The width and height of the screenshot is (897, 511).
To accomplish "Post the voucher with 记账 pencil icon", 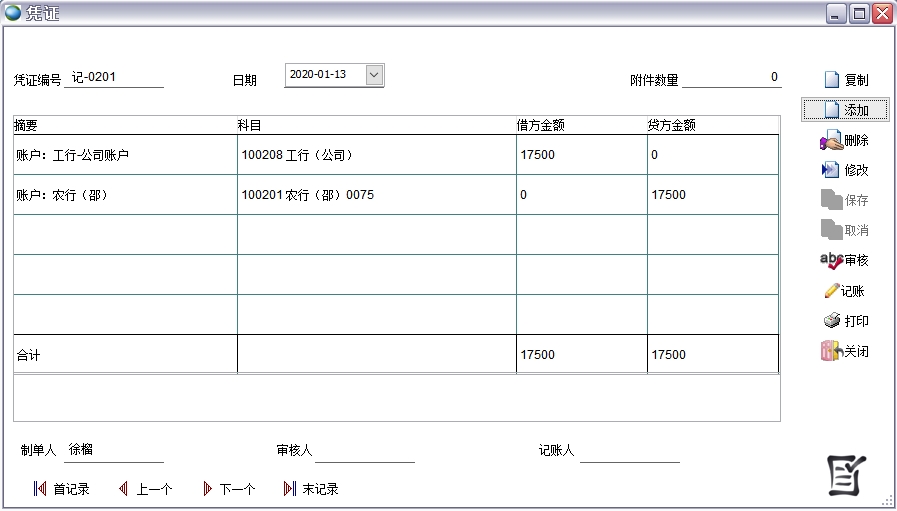I will coord(831,291).
